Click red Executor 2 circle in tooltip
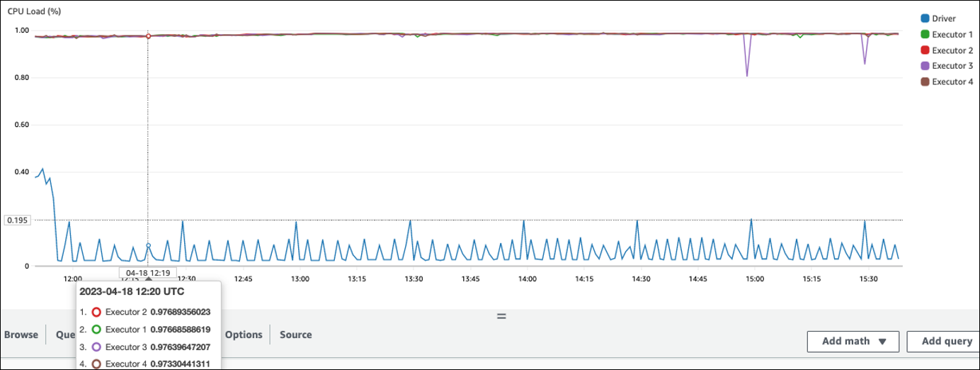Image resolution: width=980 pixels, height=370 pixels. click(x=97, y=312)
